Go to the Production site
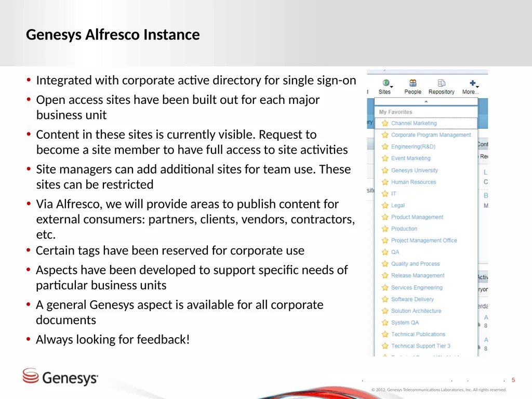 tap(404, 229)
